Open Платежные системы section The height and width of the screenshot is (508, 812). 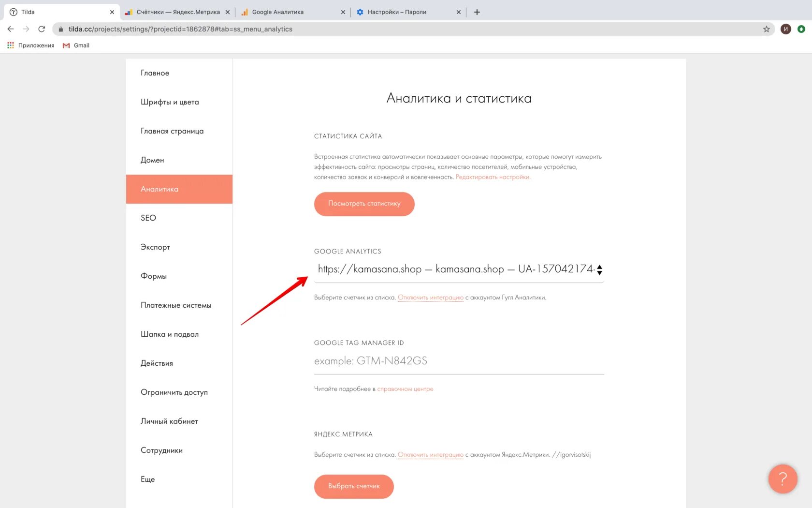(x=179, y=305)
